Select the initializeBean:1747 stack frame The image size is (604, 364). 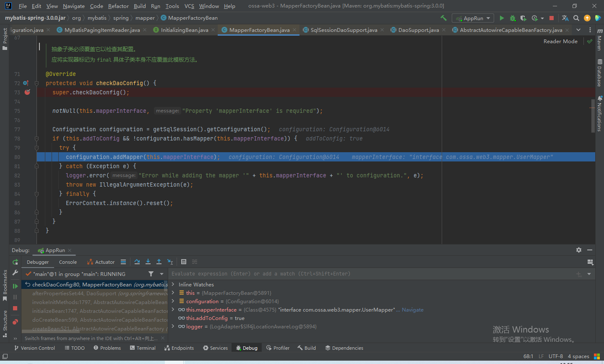(94, 311)
